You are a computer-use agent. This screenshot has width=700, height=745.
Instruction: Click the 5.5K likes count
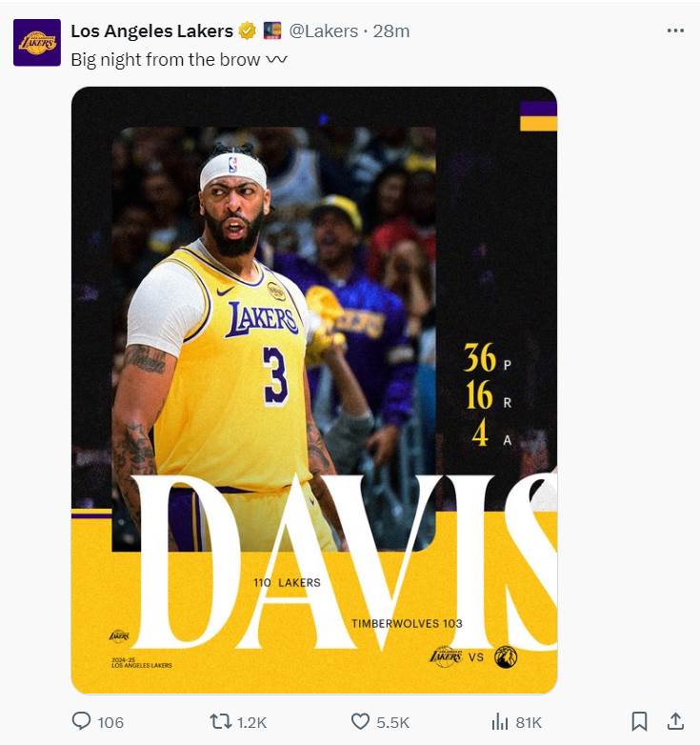point(392,723)
